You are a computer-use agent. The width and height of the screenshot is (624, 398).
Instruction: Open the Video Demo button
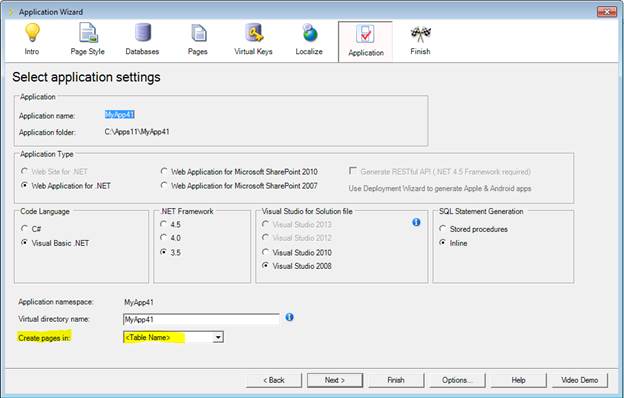tap(579, 380)
